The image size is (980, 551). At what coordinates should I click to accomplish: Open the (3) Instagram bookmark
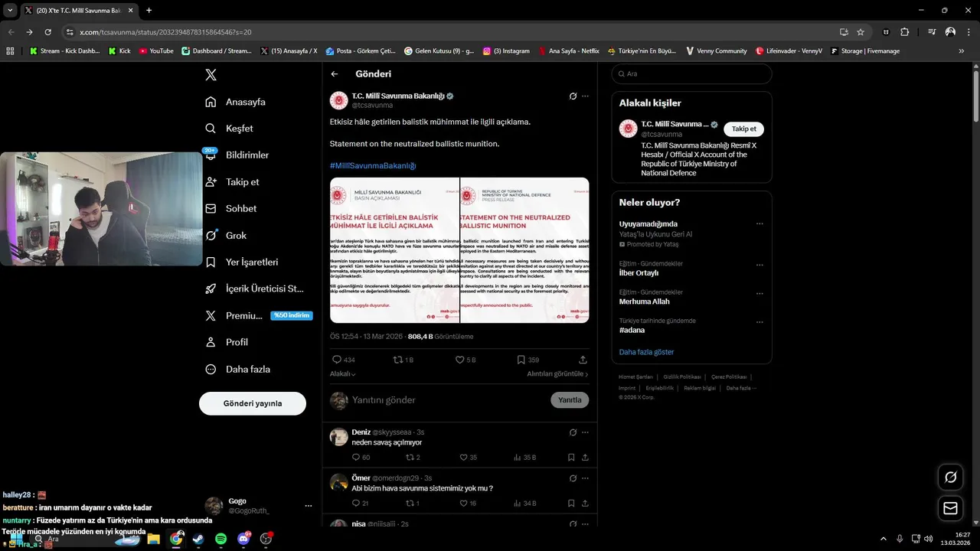pos(506,51)
